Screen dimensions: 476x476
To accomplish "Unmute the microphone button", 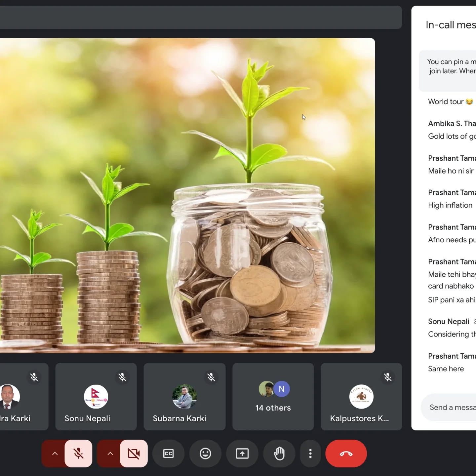I will (x=78, y=454).
